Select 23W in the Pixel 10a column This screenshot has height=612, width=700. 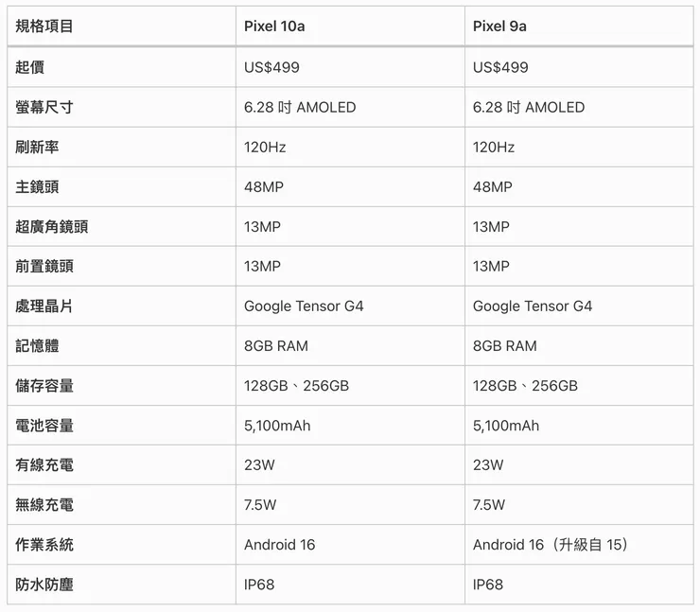[x=259, y=464]
